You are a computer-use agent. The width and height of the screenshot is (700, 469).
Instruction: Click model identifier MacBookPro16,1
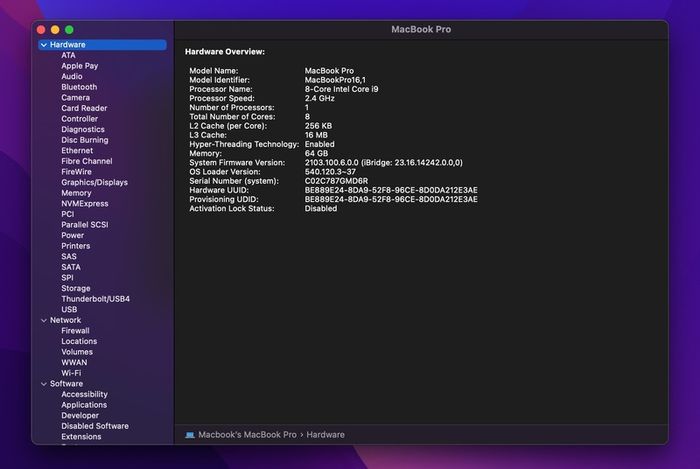pos(335,80)
